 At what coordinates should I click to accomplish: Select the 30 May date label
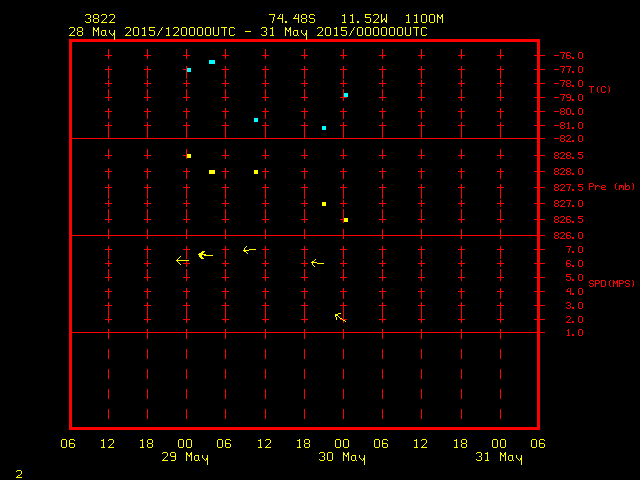(342, 458)
